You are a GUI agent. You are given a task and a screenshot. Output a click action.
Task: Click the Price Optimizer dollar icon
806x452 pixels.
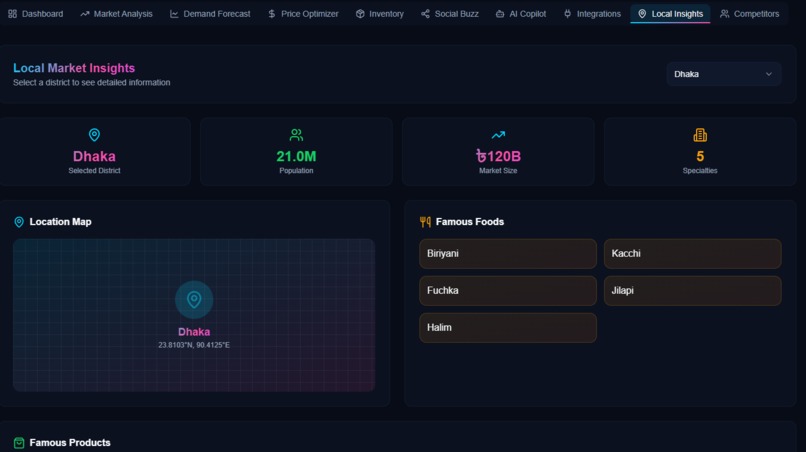[x=271, y=14]
